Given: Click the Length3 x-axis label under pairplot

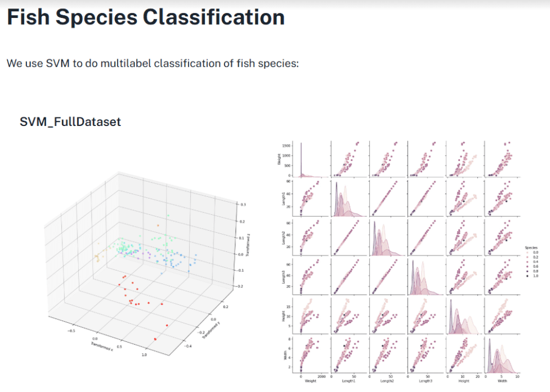Looking at the screenshot, I should [x=425, y=381].
